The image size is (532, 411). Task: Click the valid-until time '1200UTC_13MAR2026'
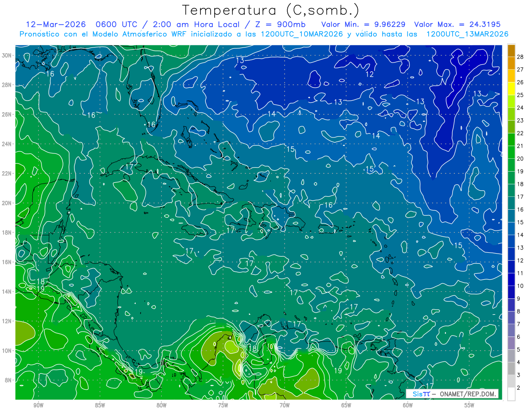[467, 34]
